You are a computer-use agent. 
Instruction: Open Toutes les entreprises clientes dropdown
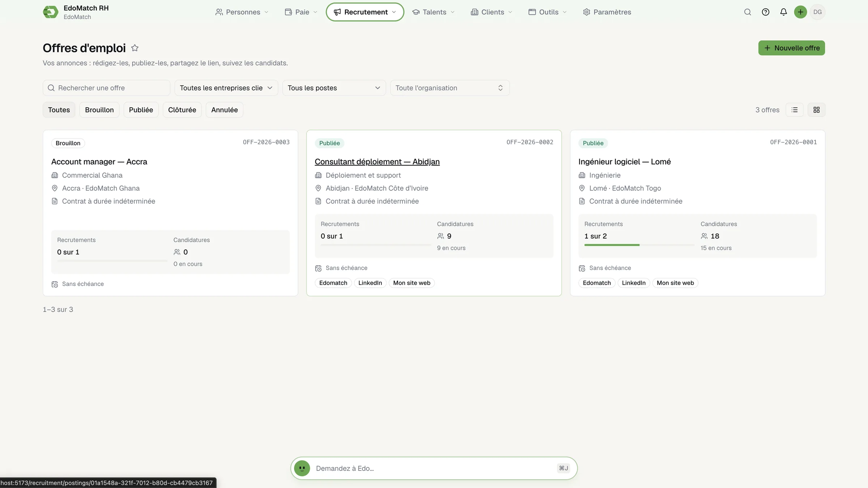click(x=226, y=88)
